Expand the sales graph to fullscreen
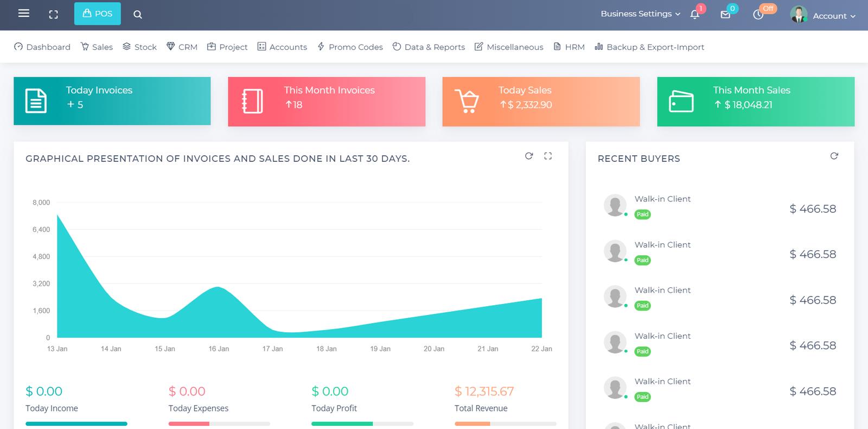Screen dimensions: 868x429 pos(548,156)
